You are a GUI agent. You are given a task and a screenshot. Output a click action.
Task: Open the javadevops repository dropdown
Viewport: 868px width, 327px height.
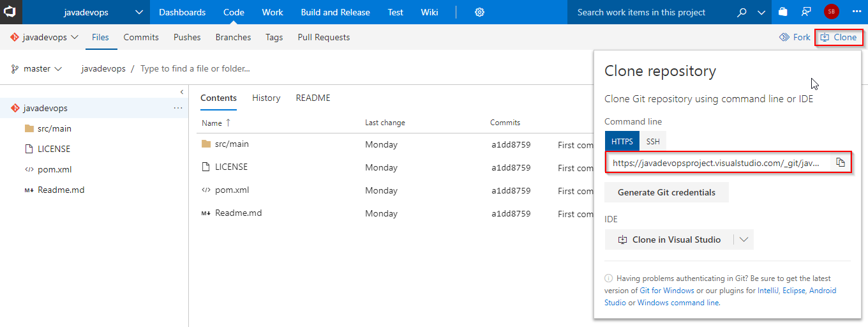point(44,37)
